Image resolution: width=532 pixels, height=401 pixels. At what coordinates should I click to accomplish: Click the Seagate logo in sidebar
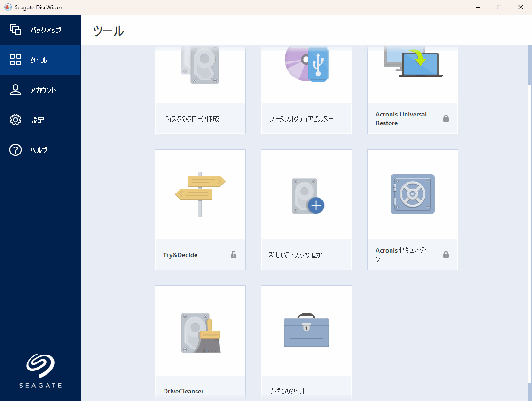(x=40, y=371)
